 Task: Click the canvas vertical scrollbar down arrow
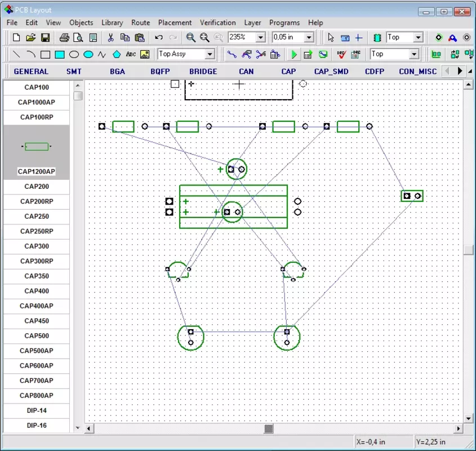tap(469, 418)
